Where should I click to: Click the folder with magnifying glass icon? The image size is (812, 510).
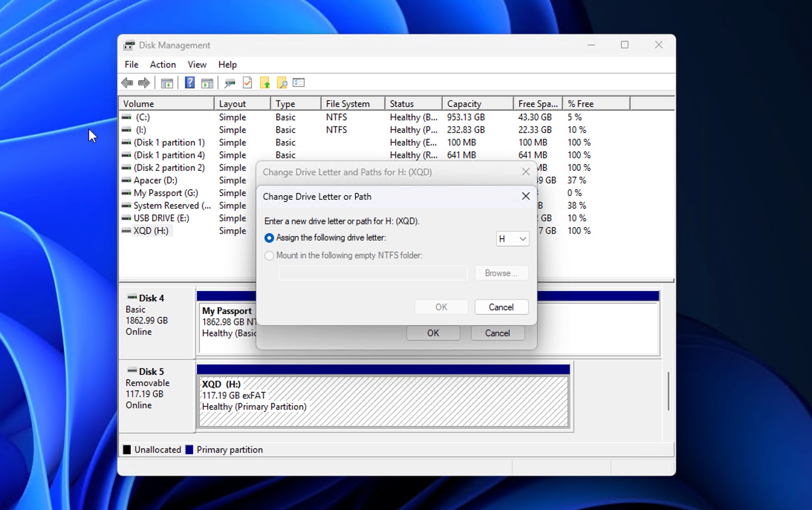pos(282,83)
